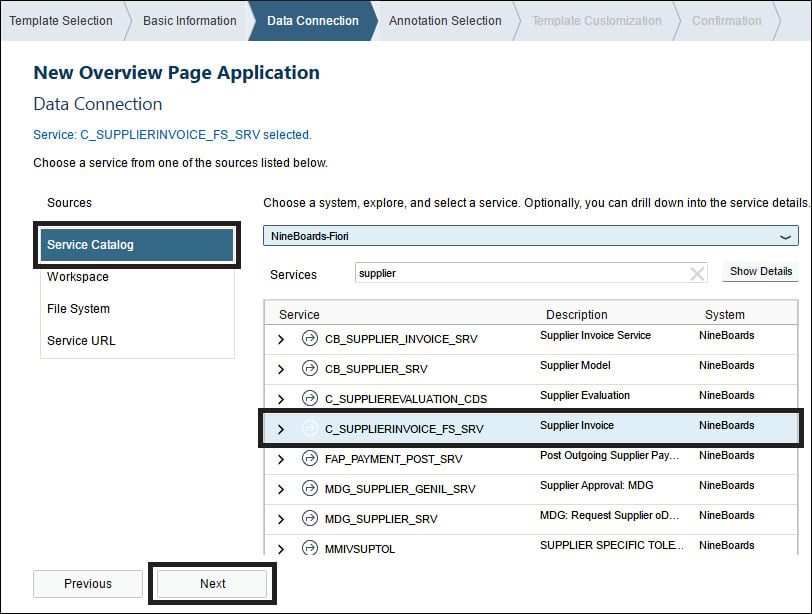Click the service icon next to MDG_SUPPLIER_SRV
This screenshot has width=812, height=614.
[x=309, y=519]
